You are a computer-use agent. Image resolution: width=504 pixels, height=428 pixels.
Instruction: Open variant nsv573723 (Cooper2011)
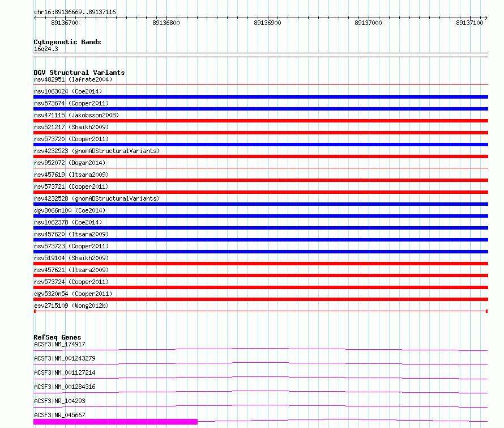(x=71, y=246)
